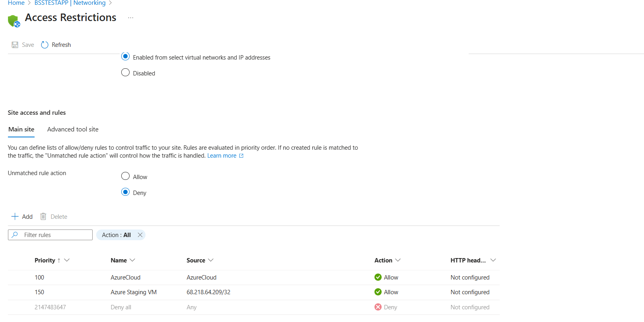Click green check icon in Azure Staging VM row

pyautogui.click(x=378, y=292)
